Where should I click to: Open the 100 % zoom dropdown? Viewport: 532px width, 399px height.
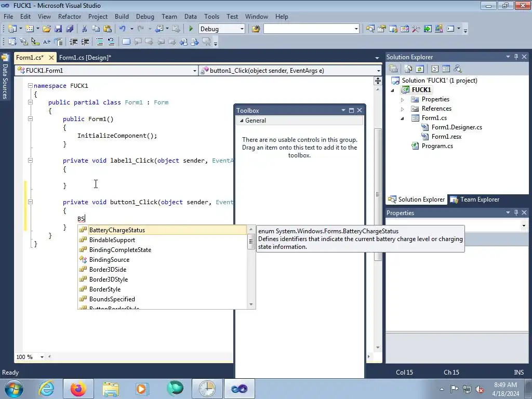click(x=42, y=357)
